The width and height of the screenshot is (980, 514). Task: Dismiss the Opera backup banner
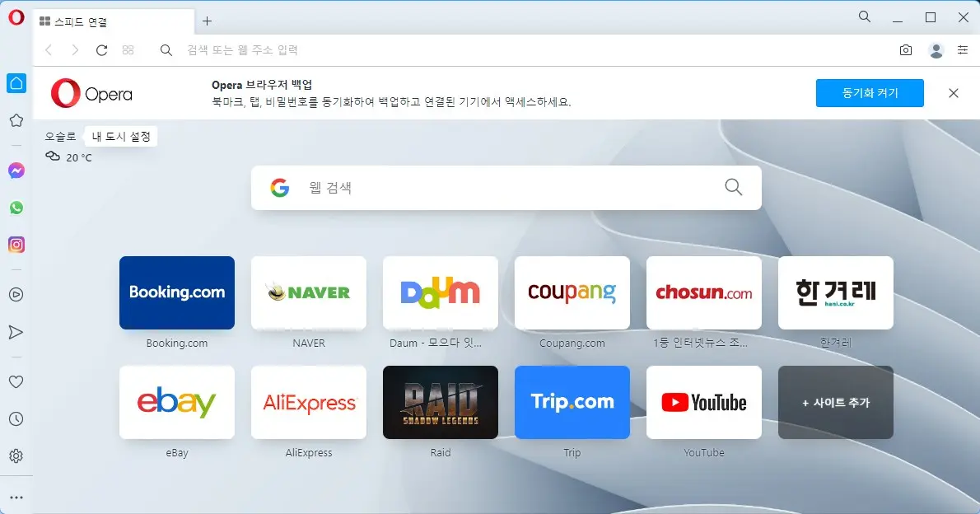pos(953,93)
